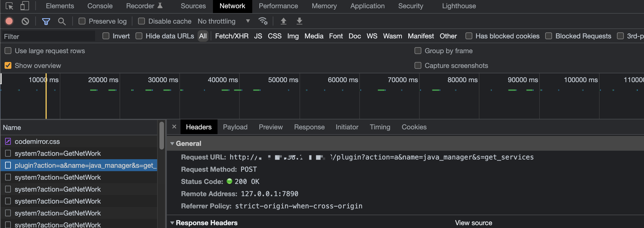The width and height of the screenshot is (644, 228).
Task: Toggle the device toolbar icon
Action: 25,6
